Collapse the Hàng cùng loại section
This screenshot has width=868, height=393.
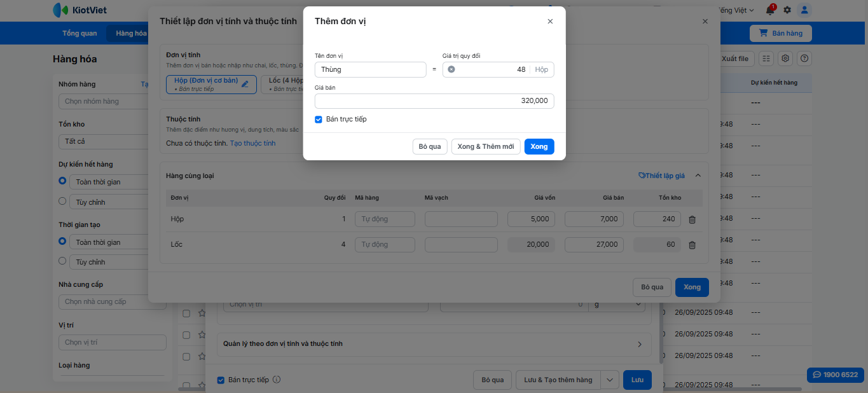click(x=698, y=176)
